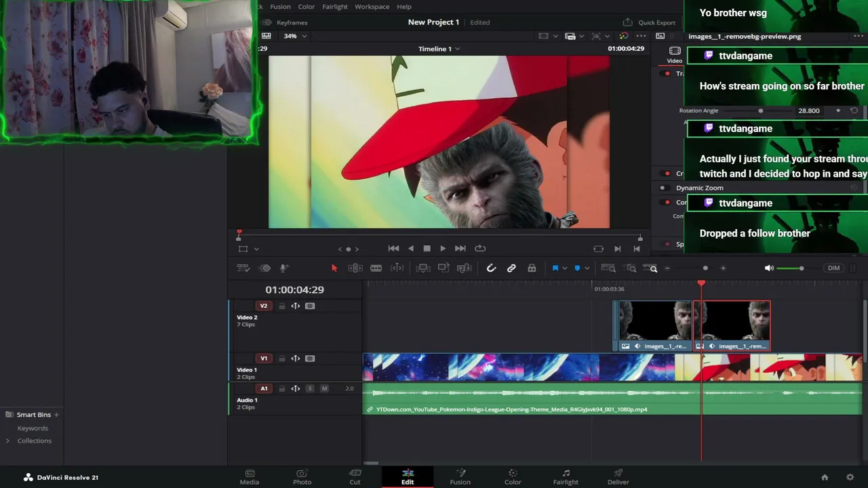Click the Detail Zoom timeline icon
Viewport: 868px width, 488px height.
631,268
